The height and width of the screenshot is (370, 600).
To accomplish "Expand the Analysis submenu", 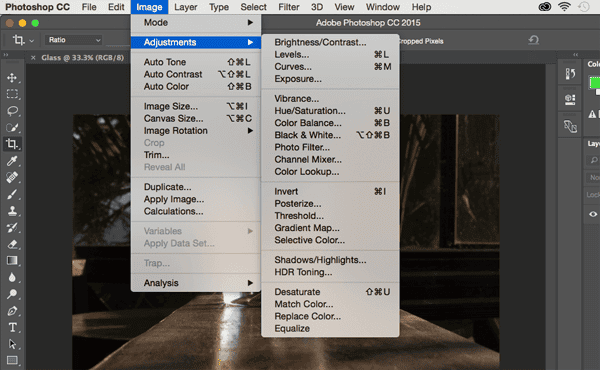I will (x=196, y=283).
